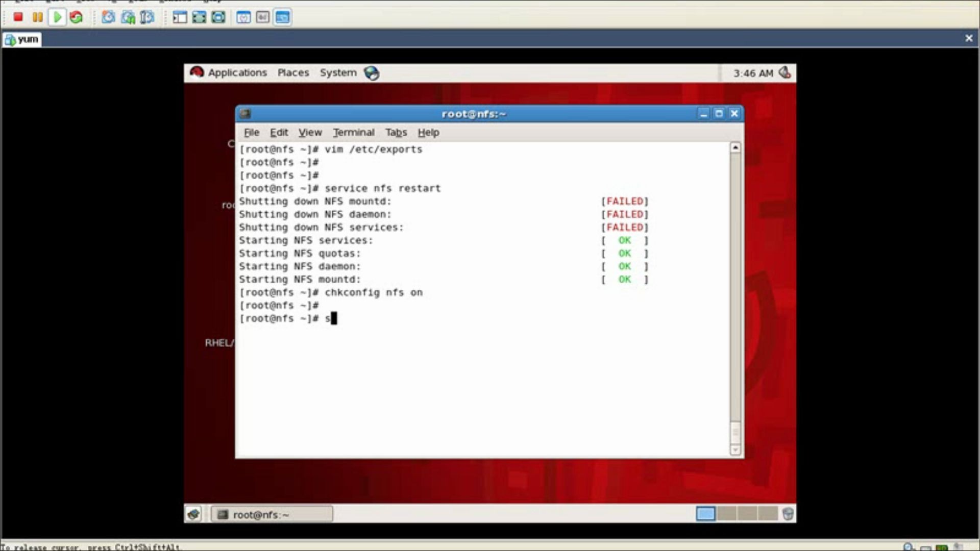
Task: Power off the virtual machine
Action: click(x=18, y=17)
